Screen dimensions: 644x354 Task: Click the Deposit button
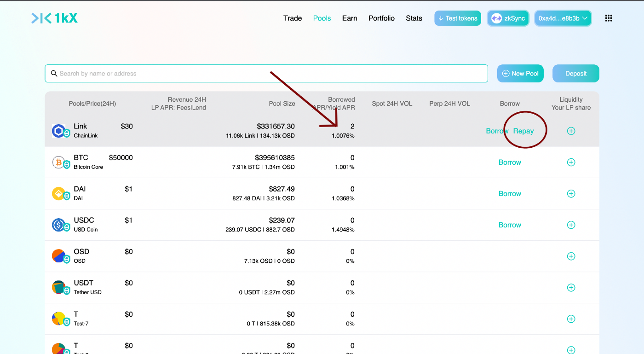click(x=576, y=74)
